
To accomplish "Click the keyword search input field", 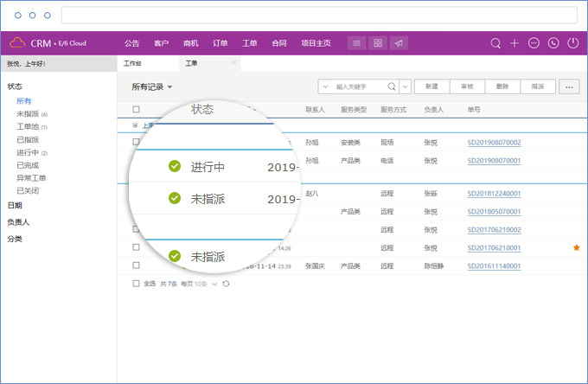I will click(x=365, y=86).
